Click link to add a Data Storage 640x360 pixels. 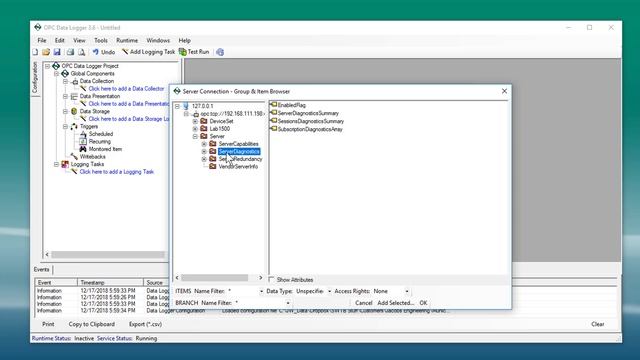[129, 119]
